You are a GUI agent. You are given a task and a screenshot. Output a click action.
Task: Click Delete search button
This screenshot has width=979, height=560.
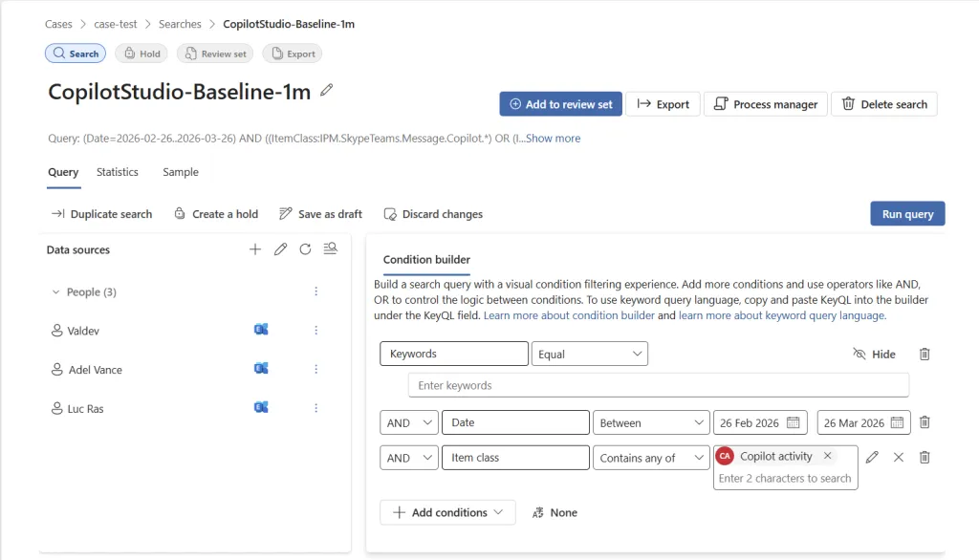(x=884, y=104)
